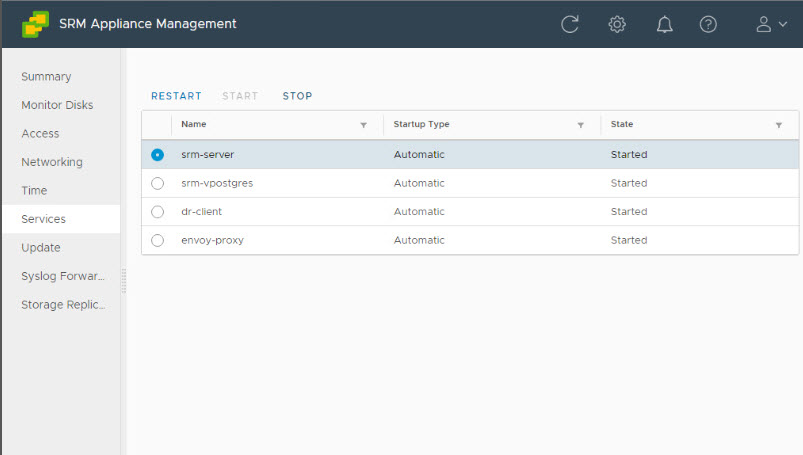Image resolution: width=803 pixels, height=455 pixels.
Task: Open the Summary page in sidebar
Action: click(46, 77)
